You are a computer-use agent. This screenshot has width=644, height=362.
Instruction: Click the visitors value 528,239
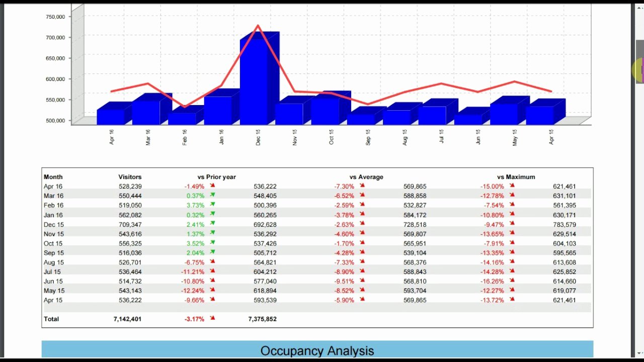[x=130, y=187]
